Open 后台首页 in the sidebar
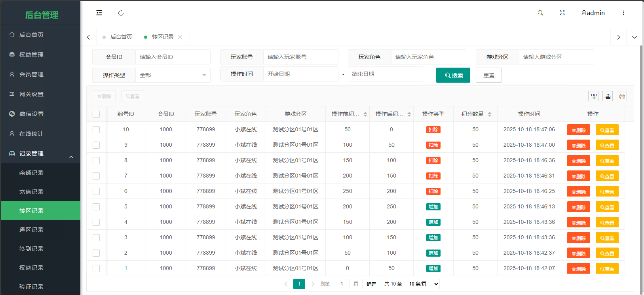Image resolution: width=644 pixels, height=295 pixels. (40, 35)
